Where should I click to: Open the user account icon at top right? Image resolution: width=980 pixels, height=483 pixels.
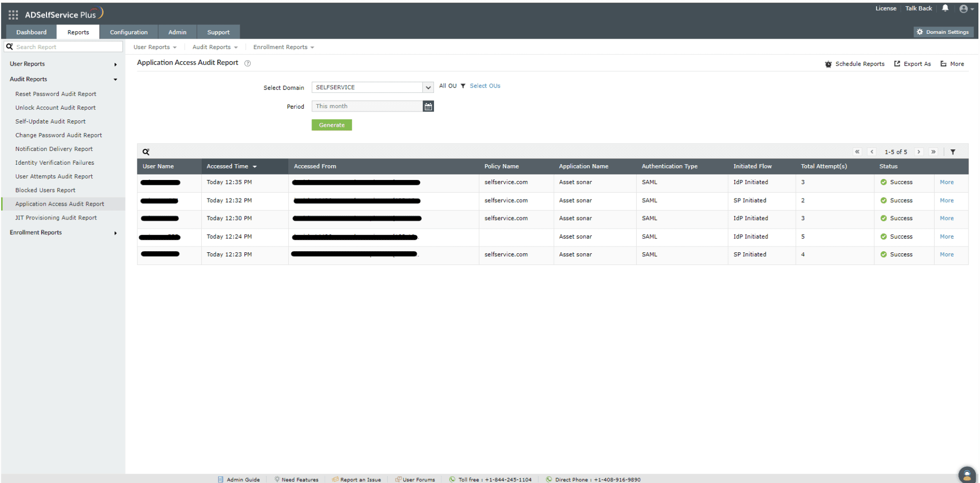964,8
